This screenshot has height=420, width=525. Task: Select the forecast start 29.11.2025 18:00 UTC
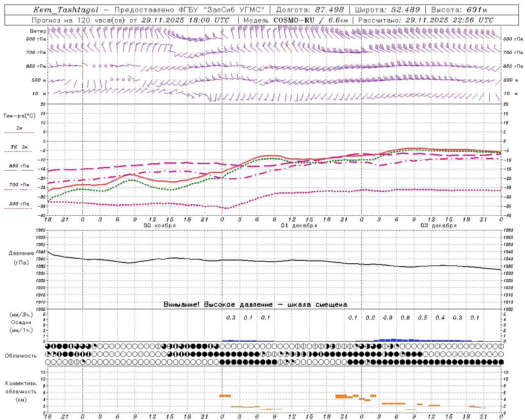point(185,20)
